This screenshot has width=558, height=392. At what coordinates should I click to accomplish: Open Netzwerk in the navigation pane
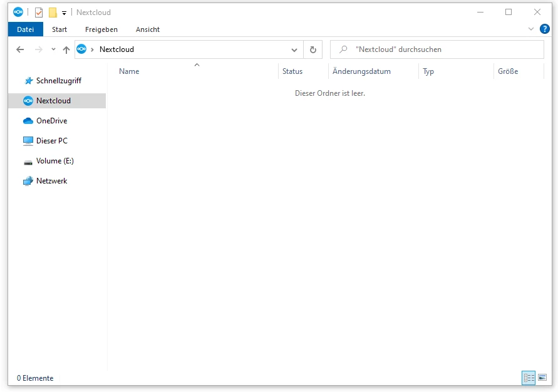[57, 181]
